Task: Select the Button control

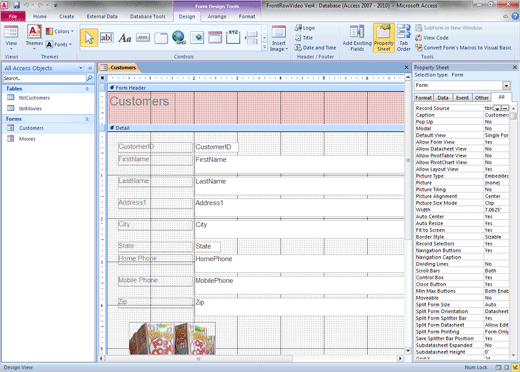Action: [143, 38]
